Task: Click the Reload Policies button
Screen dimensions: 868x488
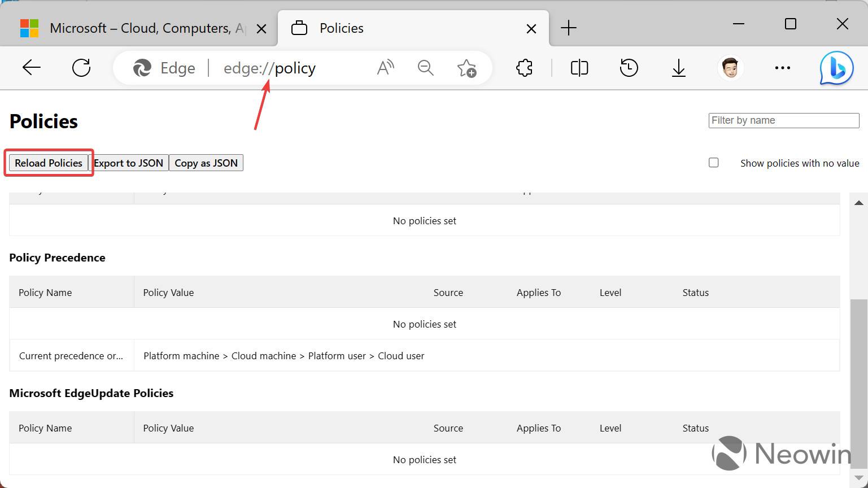Action: tap(48, 163)
